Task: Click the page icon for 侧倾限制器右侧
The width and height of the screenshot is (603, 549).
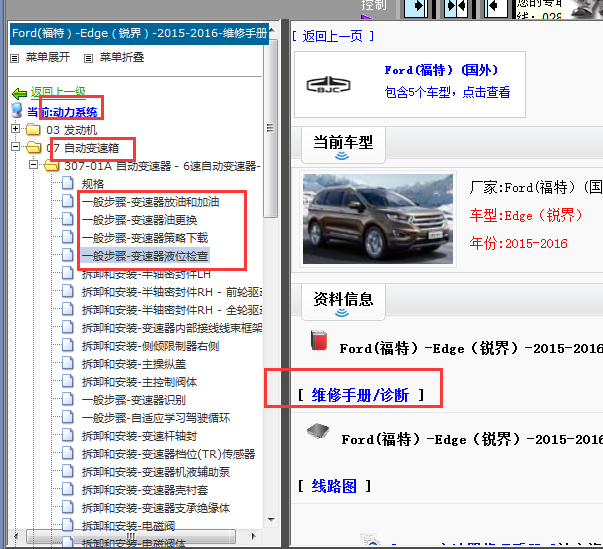Action: (68, 345)
